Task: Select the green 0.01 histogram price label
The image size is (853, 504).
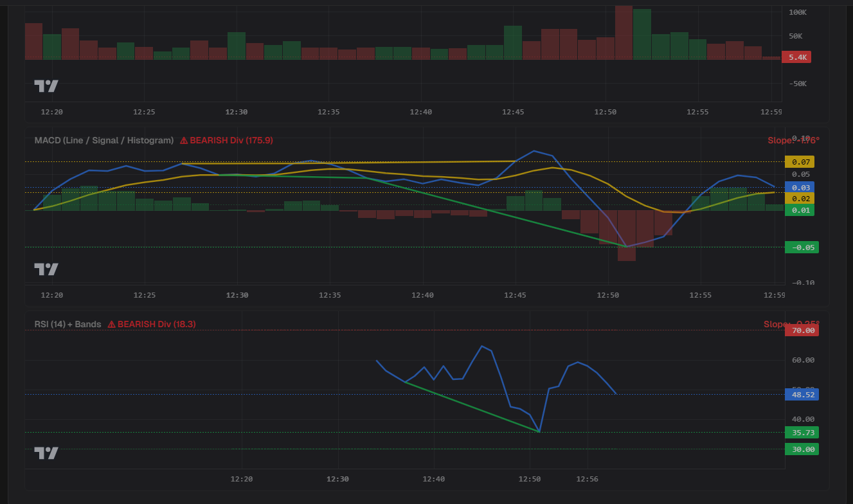Action: [799, 210]
